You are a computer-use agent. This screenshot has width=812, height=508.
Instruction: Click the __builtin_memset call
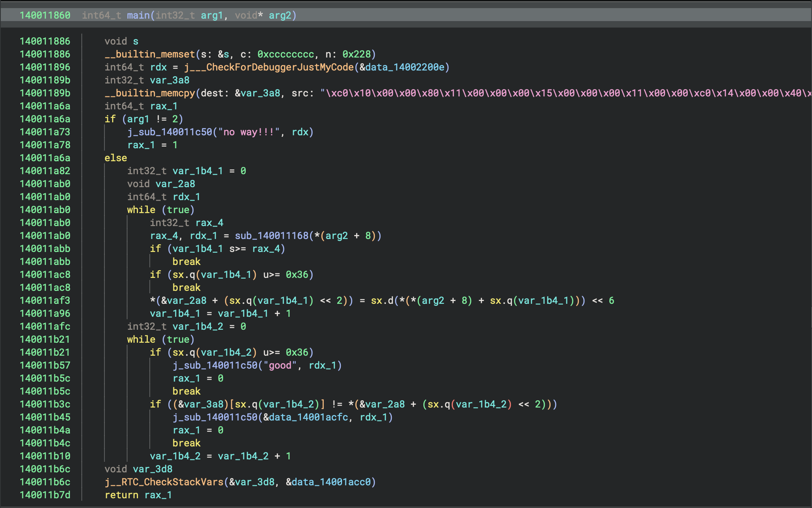pyautogui.click(x=150, y=54)
